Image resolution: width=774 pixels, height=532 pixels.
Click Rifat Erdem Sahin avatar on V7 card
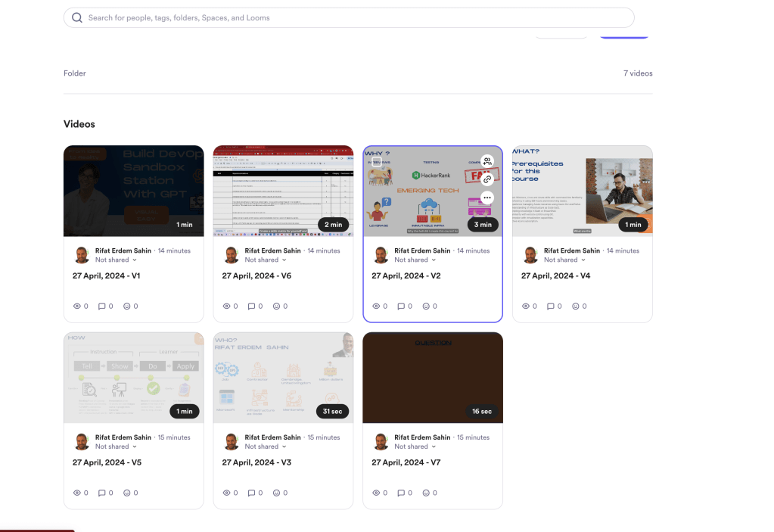pyautogui.click(x=381, y=441)
